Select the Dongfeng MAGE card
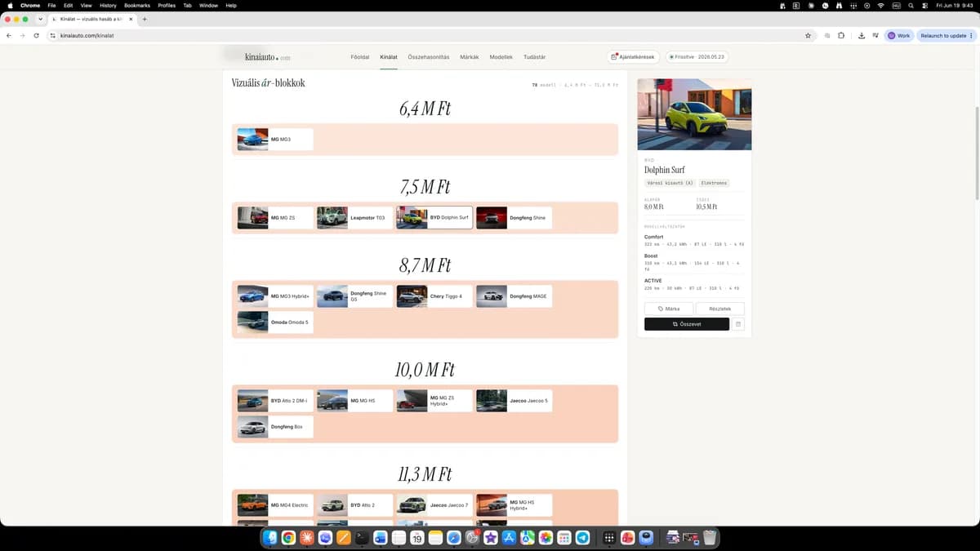The height and width of the screenshot is (551, 980). pos(514,296)
